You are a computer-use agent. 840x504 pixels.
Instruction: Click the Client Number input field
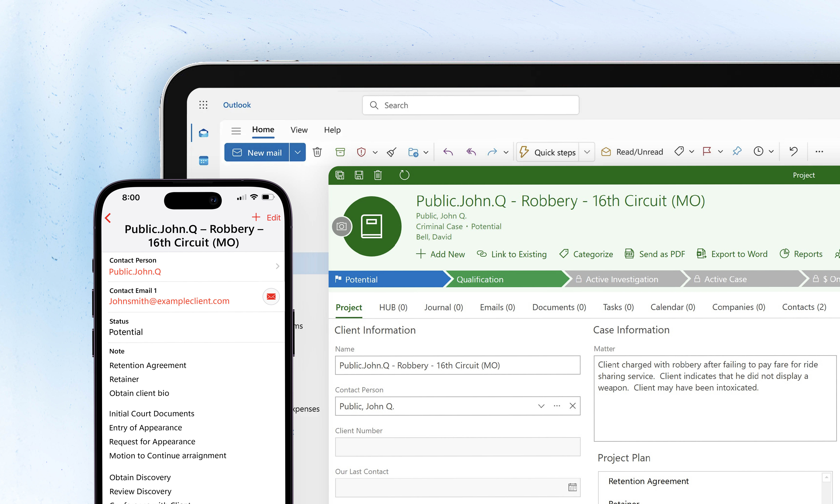[458, 447]
